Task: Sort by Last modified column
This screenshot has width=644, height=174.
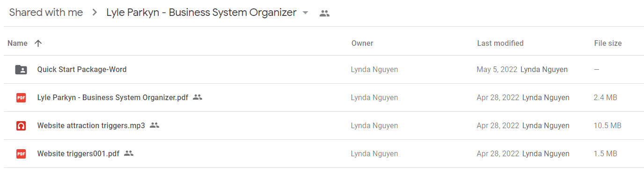Action: click(500, 43)
